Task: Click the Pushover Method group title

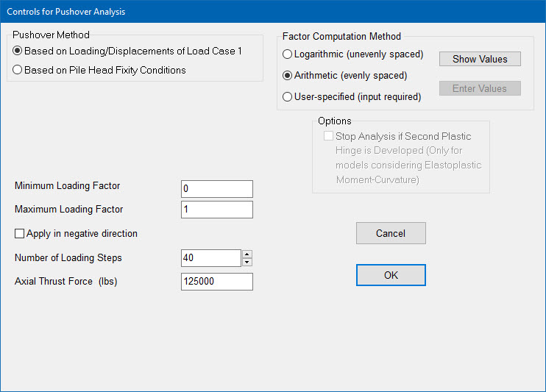Action: [x=51, y=35]
